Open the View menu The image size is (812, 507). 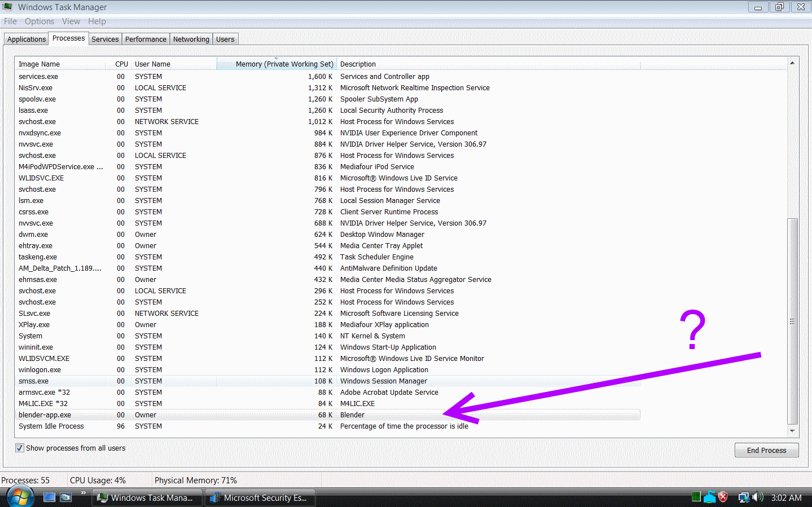point(71,21)
